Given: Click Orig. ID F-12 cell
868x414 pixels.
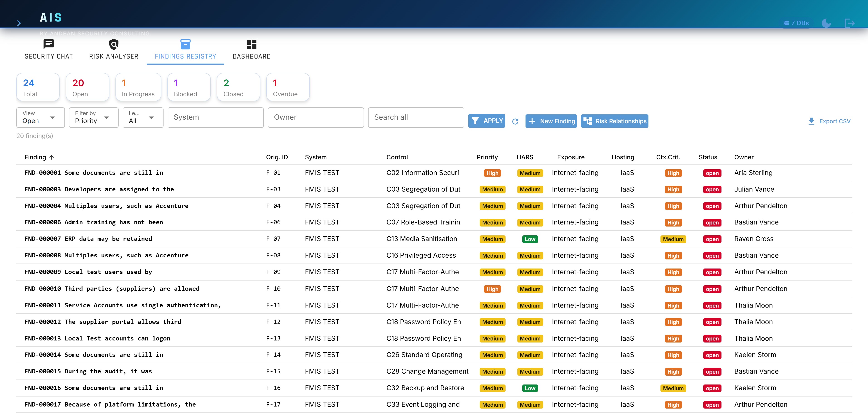Looking at the screenshot, I should (273, 322).
